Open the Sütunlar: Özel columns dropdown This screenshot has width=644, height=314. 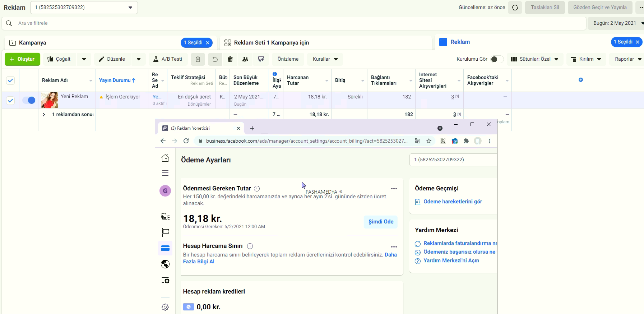coord(535,59)
